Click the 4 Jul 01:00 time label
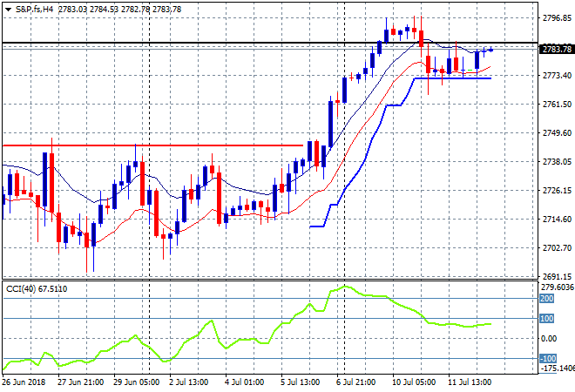 245,382
